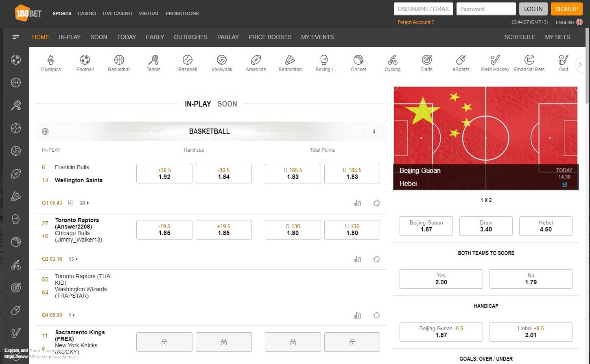Viewport: 590px width, 364px height.
Task: Open PROMOTIONS in the top menu
Action: point(182,13)
